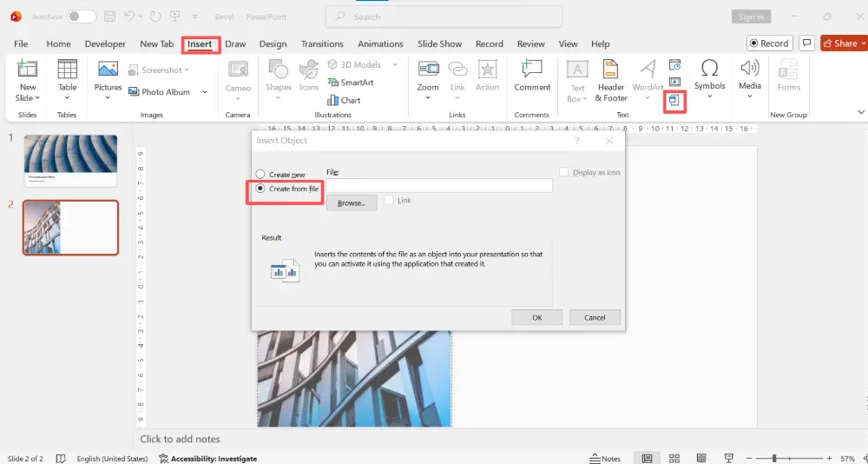Switch to Normal view in status bar
Image resolution: width=868 pixels, height=464 pixels.
[x=647, y=459]
